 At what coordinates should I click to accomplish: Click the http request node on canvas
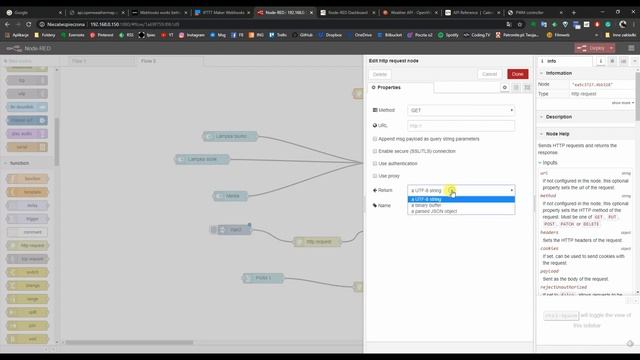(317, 242)
